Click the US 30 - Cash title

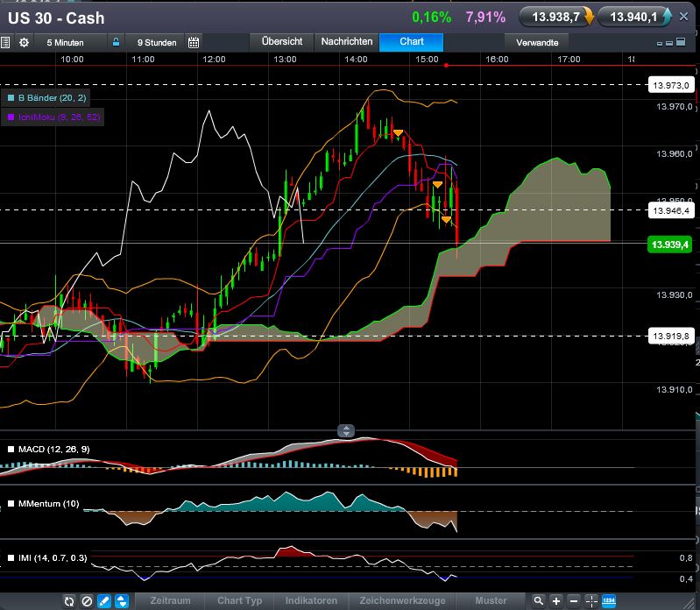[x=56, y=18]
